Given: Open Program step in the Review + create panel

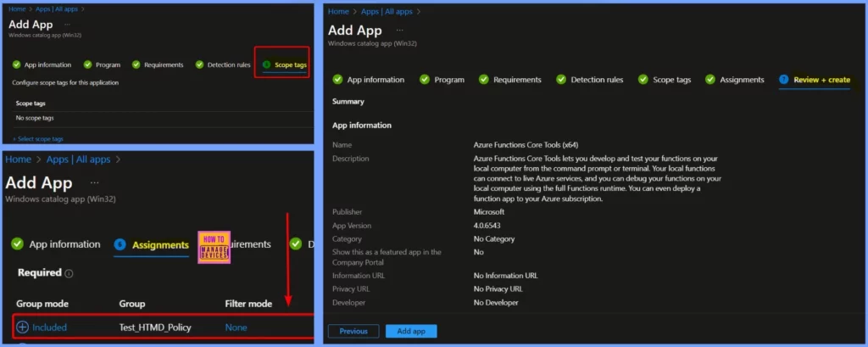Looking at the screenshot, I should pyautogui.click(x=442, y=80).
